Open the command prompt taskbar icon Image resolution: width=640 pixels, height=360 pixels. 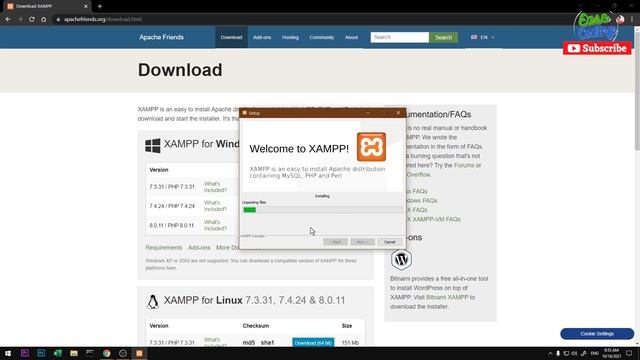(x=90, y=353)
